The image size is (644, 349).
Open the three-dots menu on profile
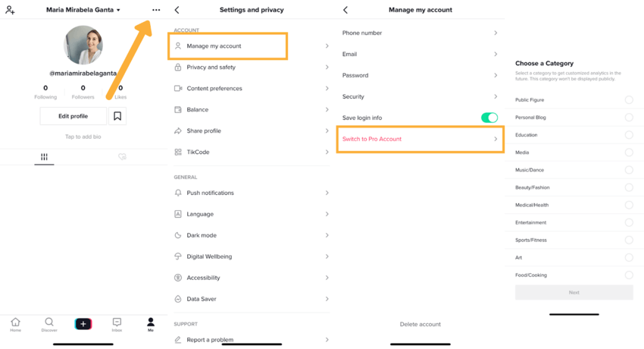156,10
